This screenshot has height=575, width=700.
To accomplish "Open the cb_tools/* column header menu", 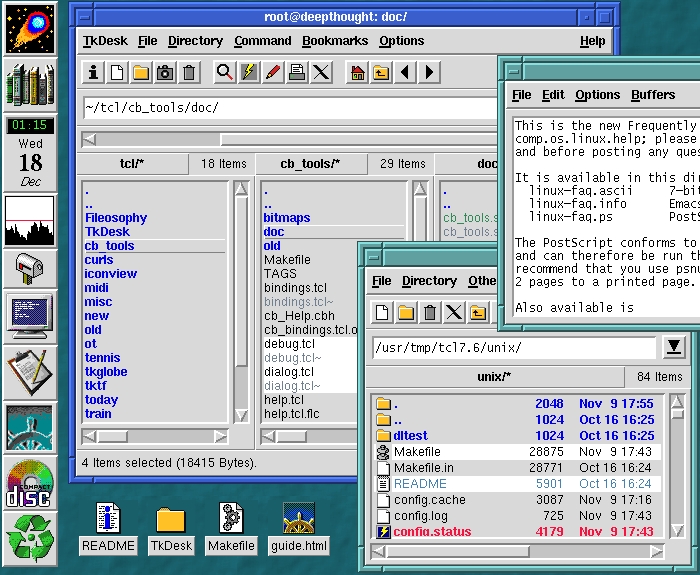I will click(x=309, y=164).
